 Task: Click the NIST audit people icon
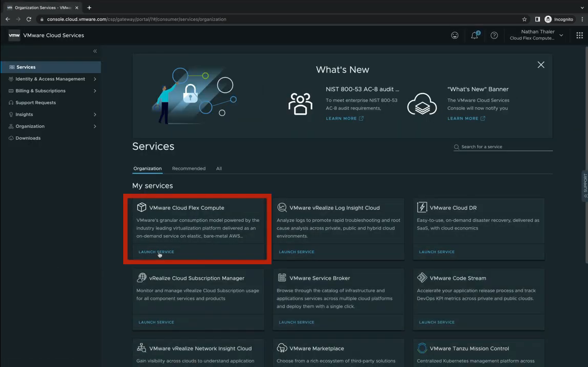(x=300, y=104)
